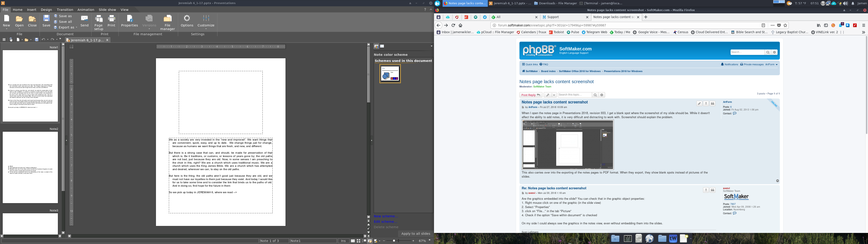This screenshot has height=244, width=868.
Task: Click the New scheme link
Action: click(x=385, y=216)
